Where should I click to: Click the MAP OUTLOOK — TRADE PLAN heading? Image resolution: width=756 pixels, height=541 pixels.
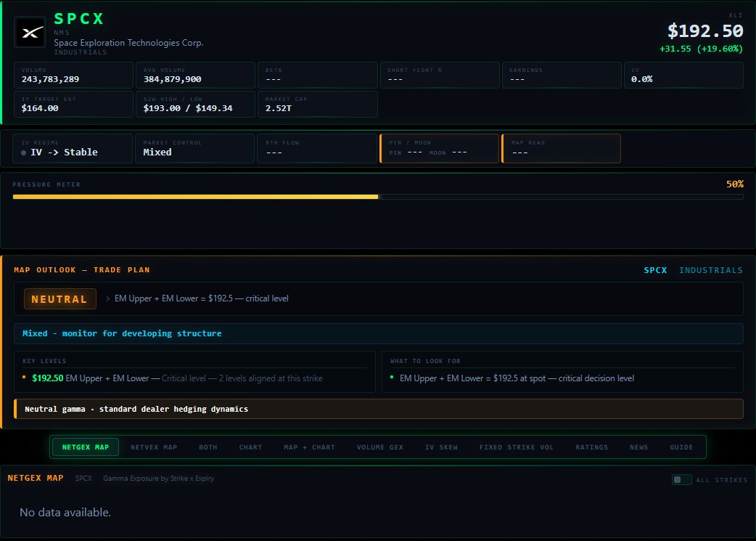82,270
